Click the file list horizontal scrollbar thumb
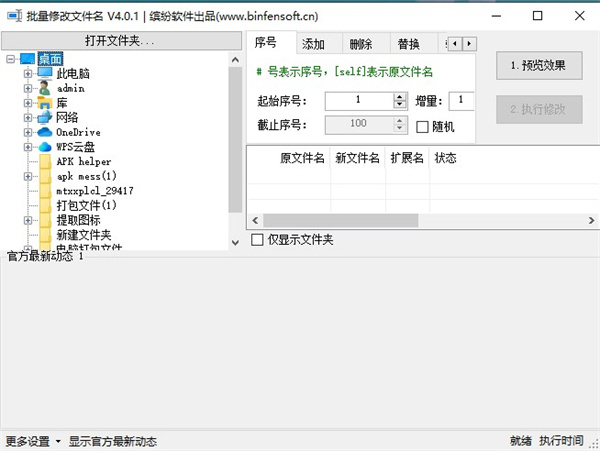The width and height of the screenshot is (600, 451). (341, 220)
